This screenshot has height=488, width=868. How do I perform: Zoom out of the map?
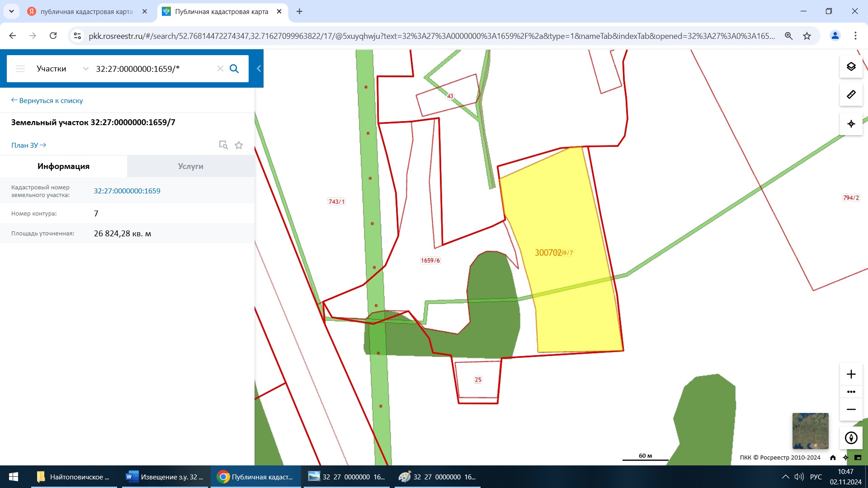pos(851,409)
